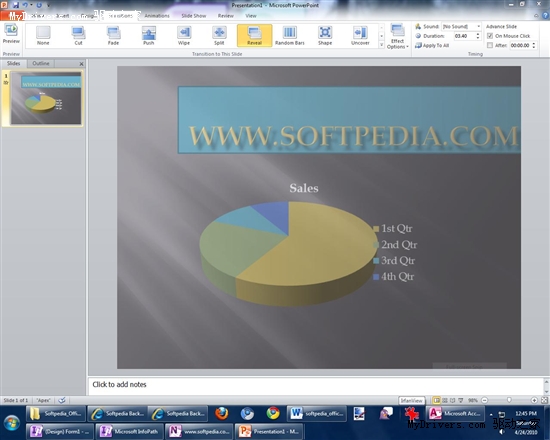Viewport: 550px width, 440px height.
Task: Open the Animations ribbon tab
Action: click(x=157, y=16)
